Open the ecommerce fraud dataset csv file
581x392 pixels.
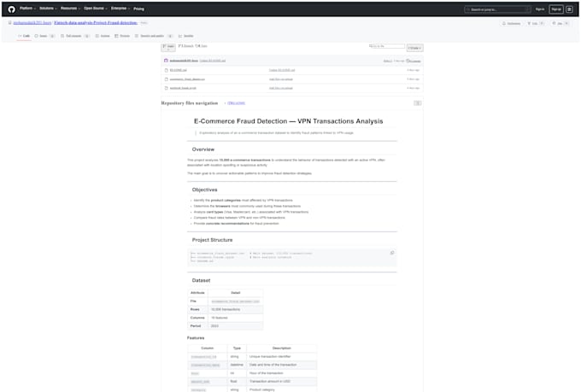[187, 79]
